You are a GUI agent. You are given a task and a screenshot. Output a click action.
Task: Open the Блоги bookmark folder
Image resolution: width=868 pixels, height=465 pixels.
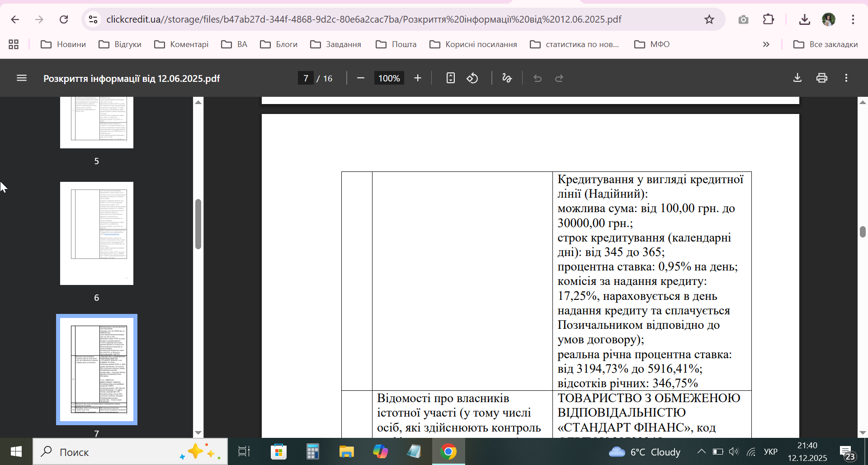click(x=278, y=44)
